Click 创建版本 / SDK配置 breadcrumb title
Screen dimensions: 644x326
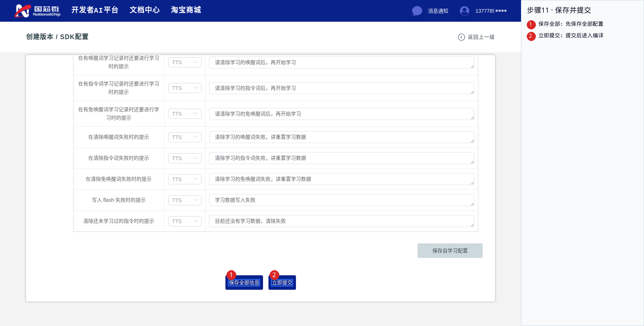tap(57, 37)
